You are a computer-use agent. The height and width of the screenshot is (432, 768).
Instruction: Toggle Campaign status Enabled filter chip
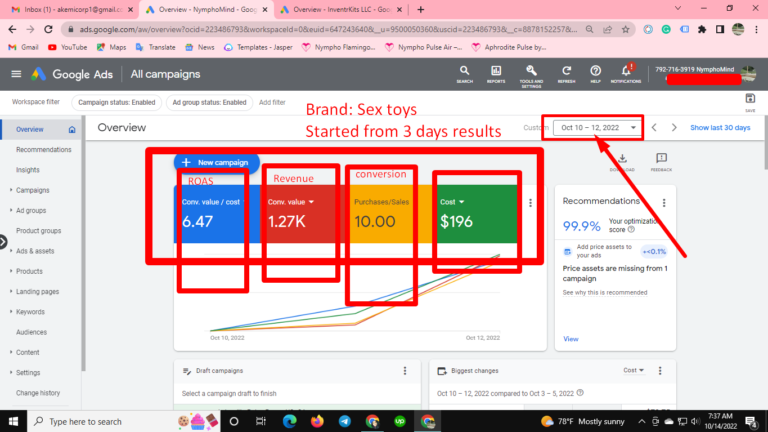tap(117, 102)
